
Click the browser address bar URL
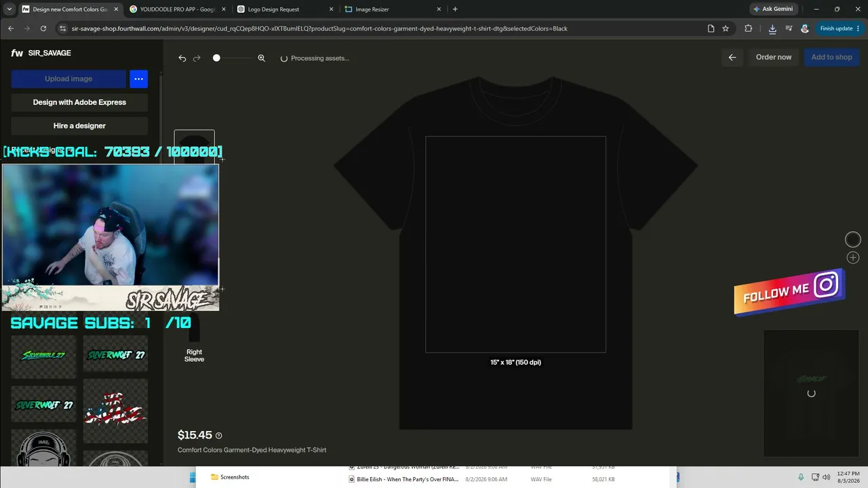click(x=319, y=28)
